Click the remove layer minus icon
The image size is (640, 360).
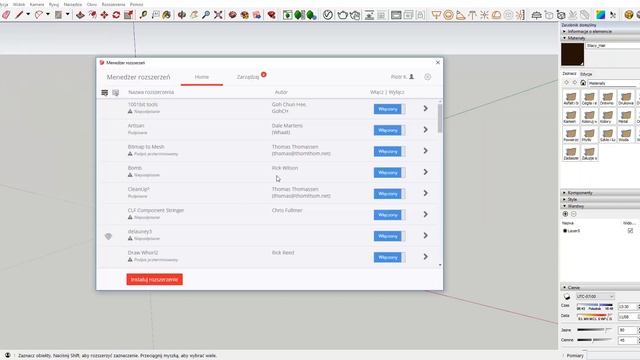pyautogui.click(x=573, y=214)
